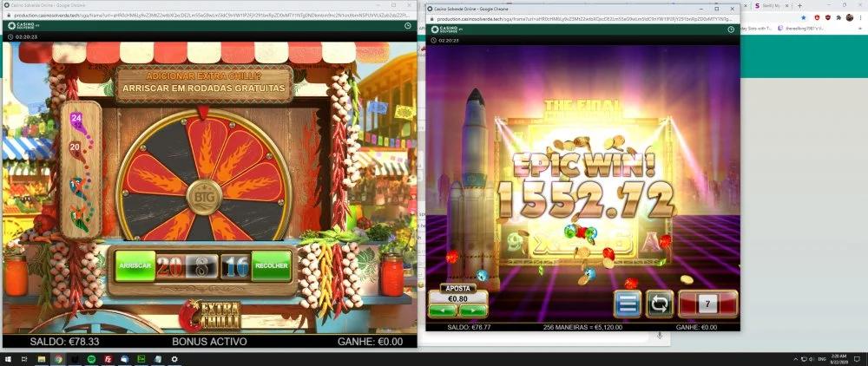Click the clock icon in right casino window header
The image size is (868, 366).
(731, 29)
